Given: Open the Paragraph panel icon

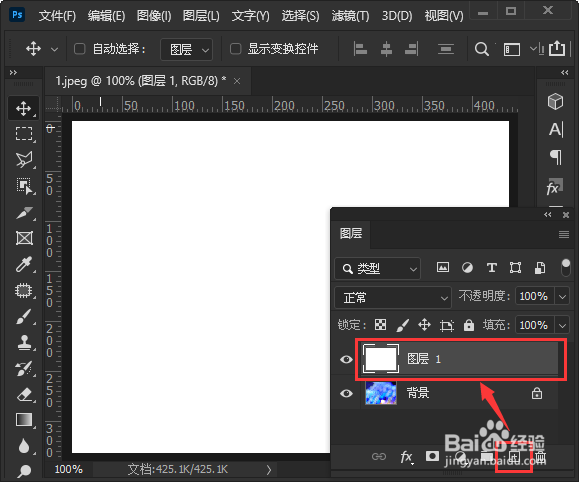Looking at the screenshot, I should [556, 157].
